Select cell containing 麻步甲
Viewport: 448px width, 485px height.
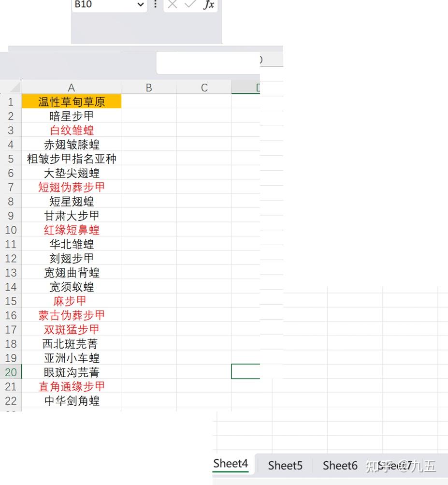tap(71, 301)
